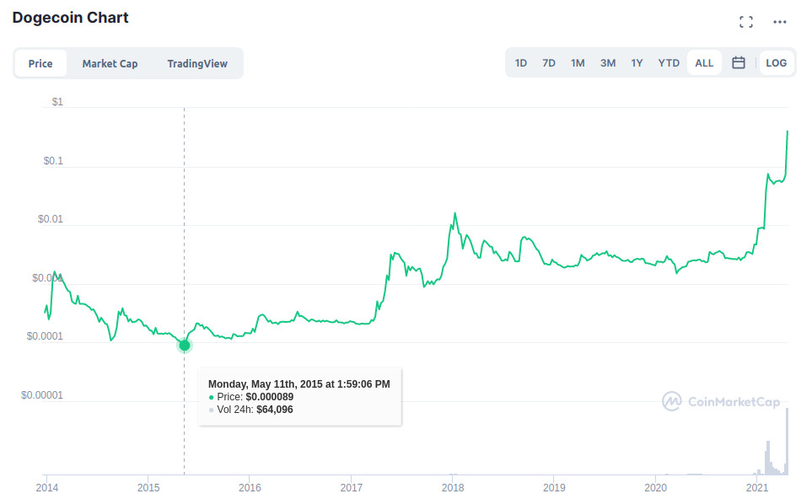Click the 2017 x-axis label
This screenshot has width=812, height=504.
point(351,487)
